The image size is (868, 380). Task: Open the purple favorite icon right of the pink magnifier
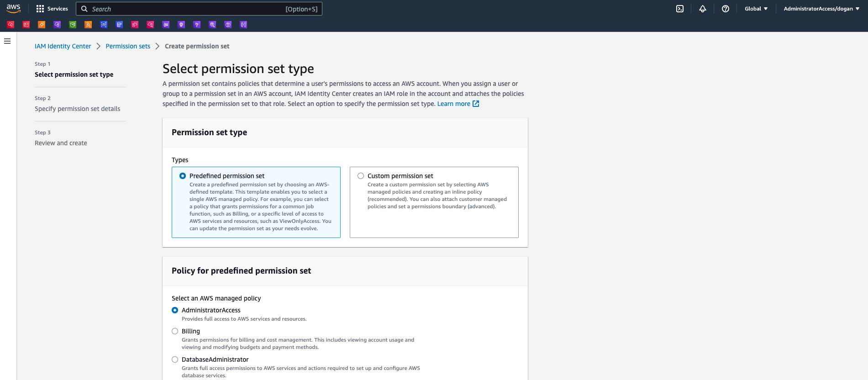click(166, 25)
